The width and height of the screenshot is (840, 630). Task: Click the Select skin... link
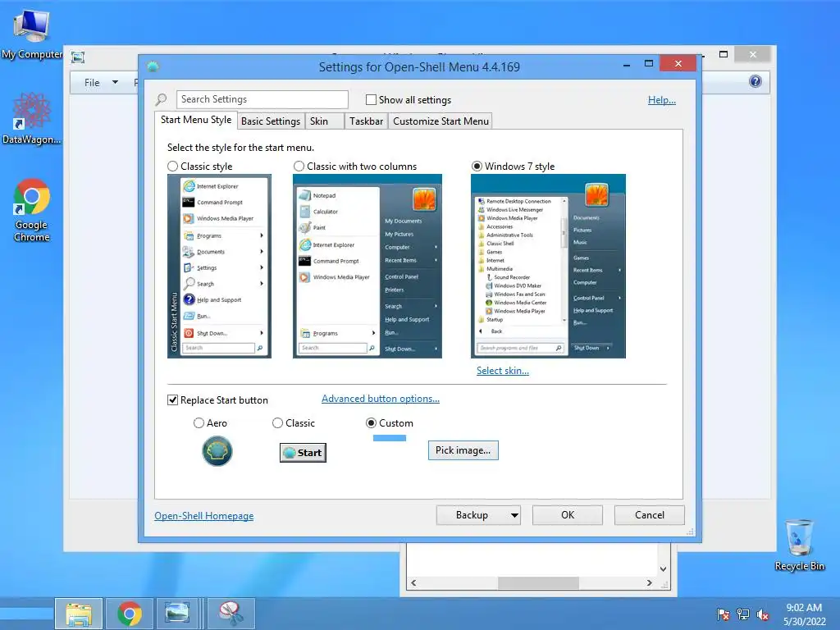[x=503, y=371]
